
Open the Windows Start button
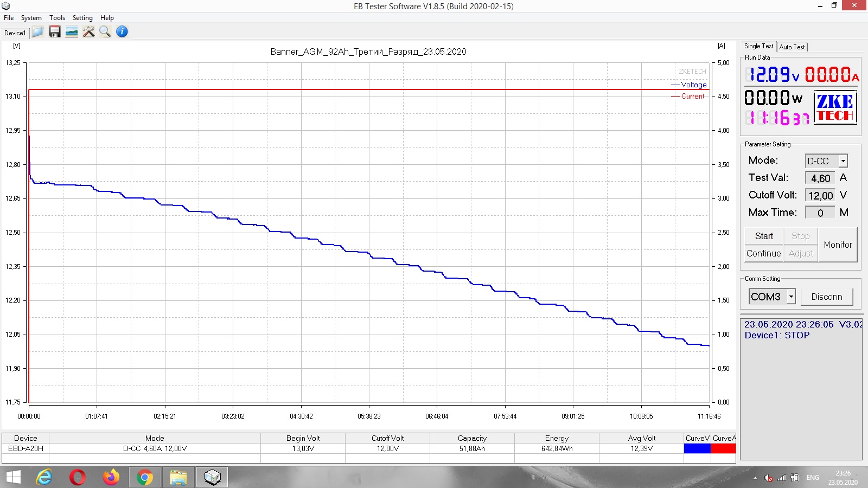pyautogui.click(x=13, y=477)
